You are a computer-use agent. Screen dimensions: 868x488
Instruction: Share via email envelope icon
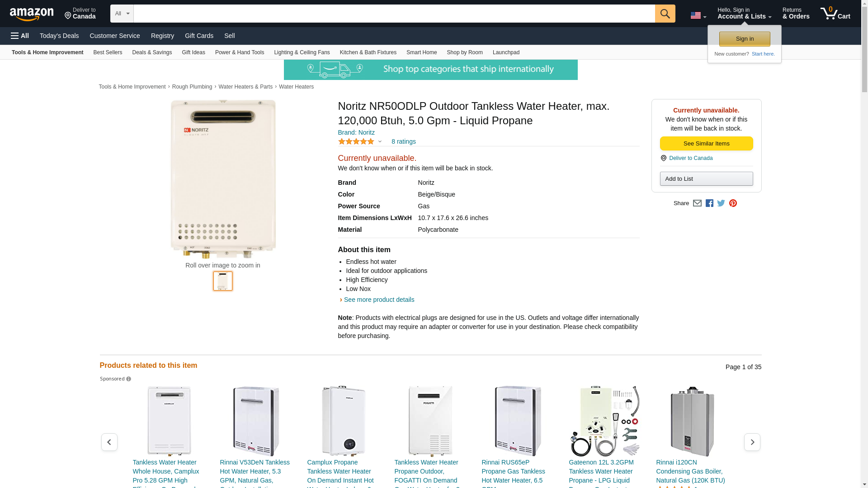[697, 203]
